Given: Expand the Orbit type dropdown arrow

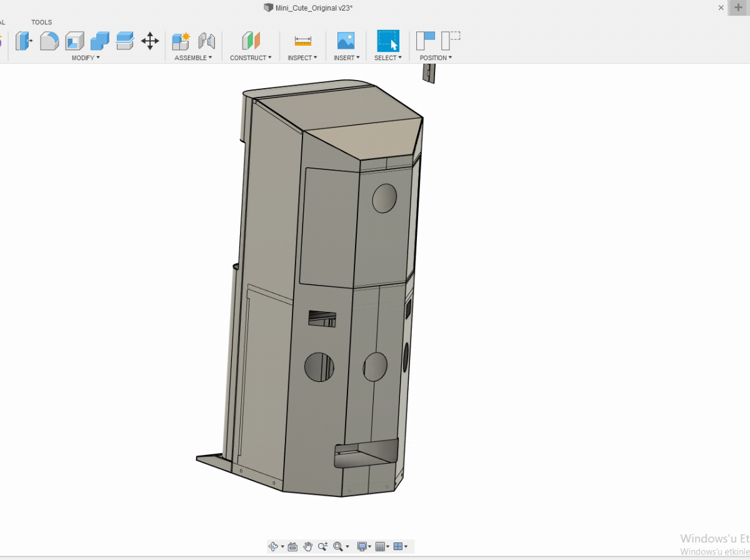Looking at the screenshot, I should coord(282,546).
